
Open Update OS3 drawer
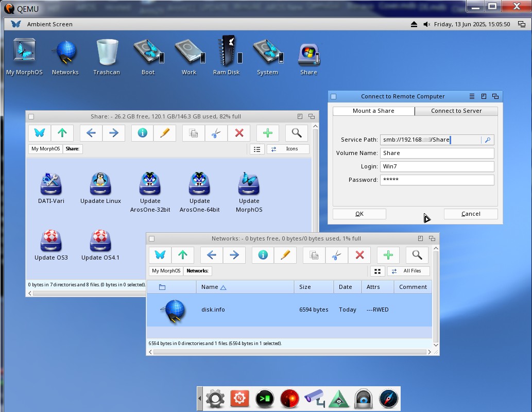click(x=51, y=245)
